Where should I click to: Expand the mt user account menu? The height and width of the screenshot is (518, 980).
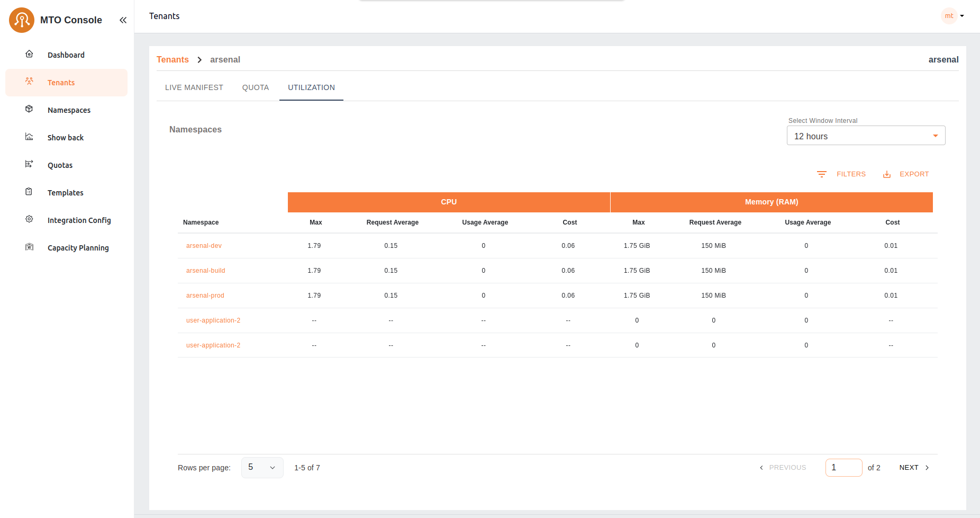pyautogui.click(x=954, y=16)
